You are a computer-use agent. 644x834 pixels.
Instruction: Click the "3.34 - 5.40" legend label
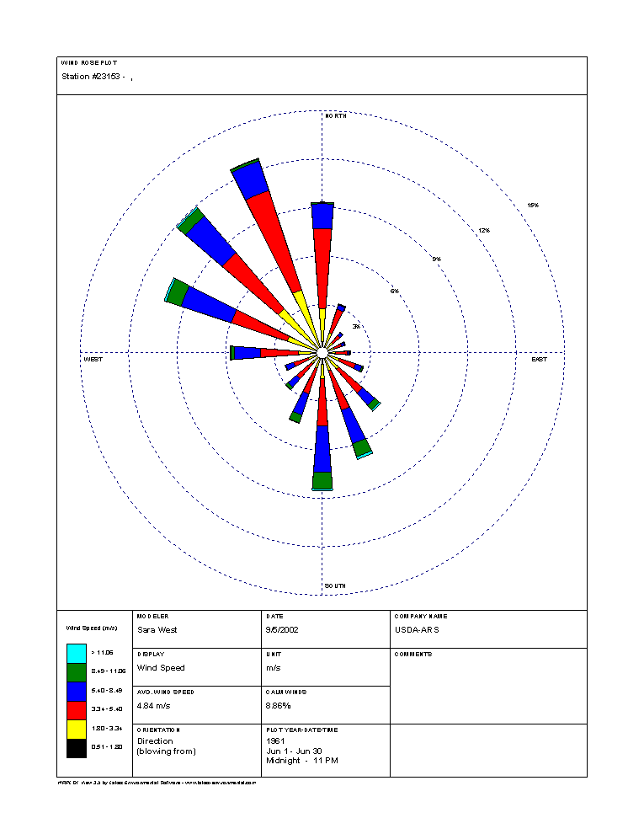coord(107,709)
